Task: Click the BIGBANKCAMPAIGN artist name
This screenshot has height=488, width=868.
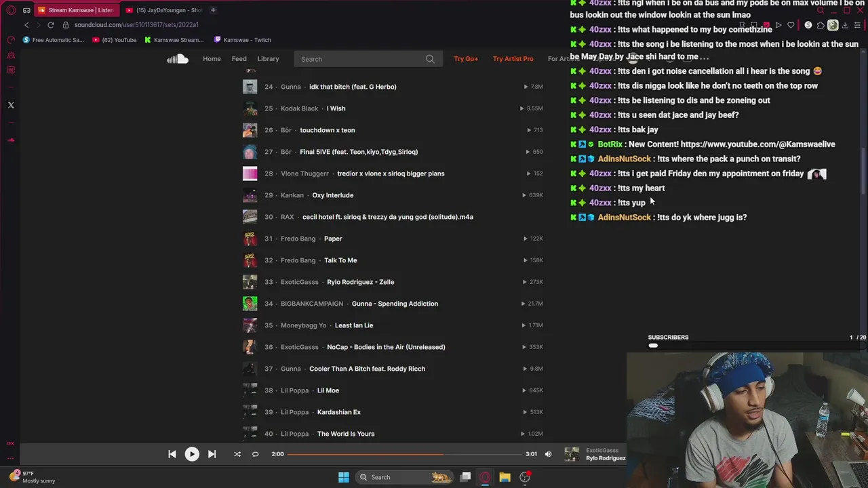Action: (312, 304)
